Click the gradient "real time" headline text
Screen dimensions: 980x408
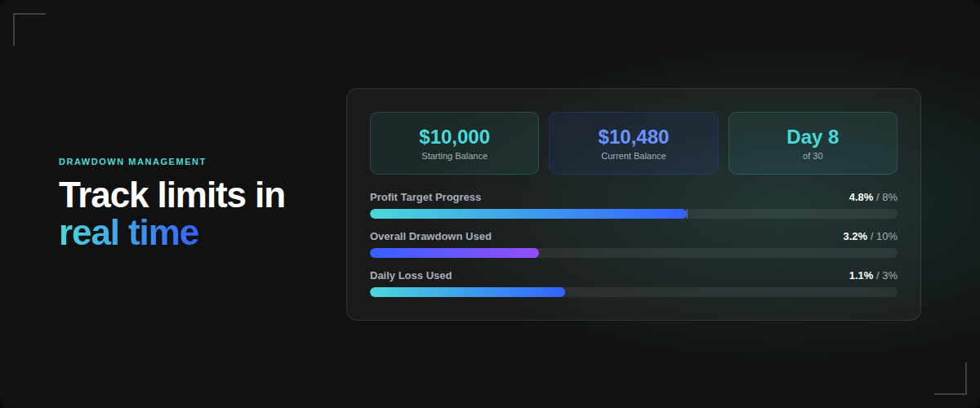[x=129, y=233]
